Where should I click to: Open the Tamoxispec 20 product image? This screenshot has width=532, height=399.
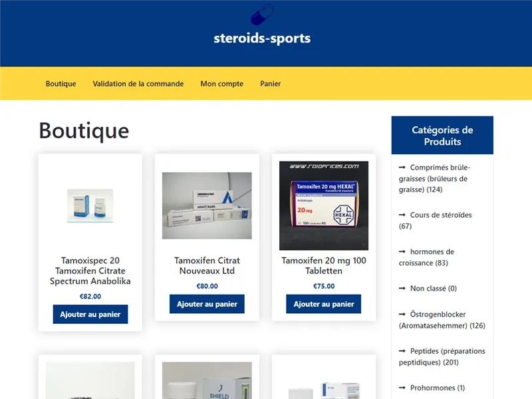90,205
